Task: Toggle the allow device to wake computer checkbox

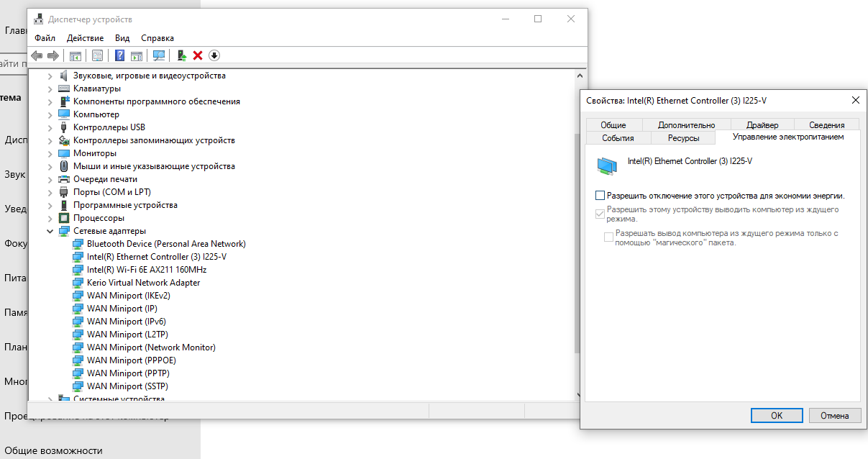Action: [x=600, y=214]
